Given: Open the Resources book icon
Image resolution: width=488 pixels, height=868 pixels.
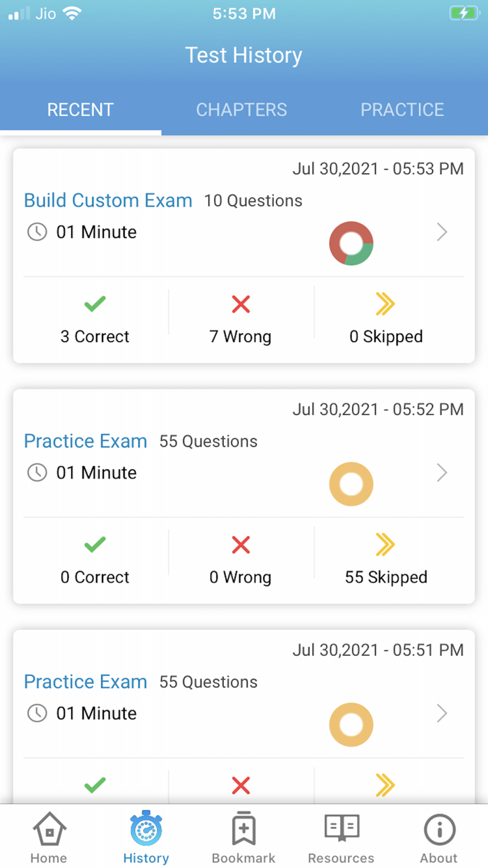Looking at the screenshot, I should coord(341,828).
